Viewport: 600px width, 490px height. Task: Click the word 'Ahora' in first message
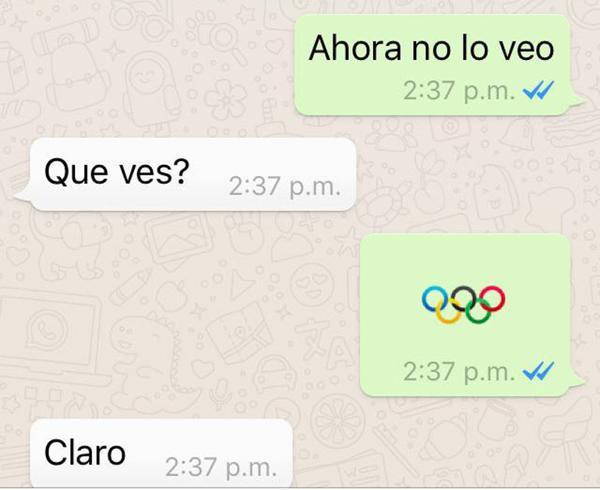coord(355,48)
